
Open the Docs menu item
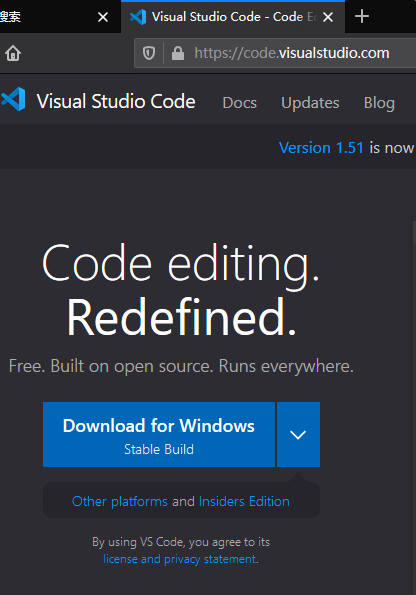click(x=240, y=103)
